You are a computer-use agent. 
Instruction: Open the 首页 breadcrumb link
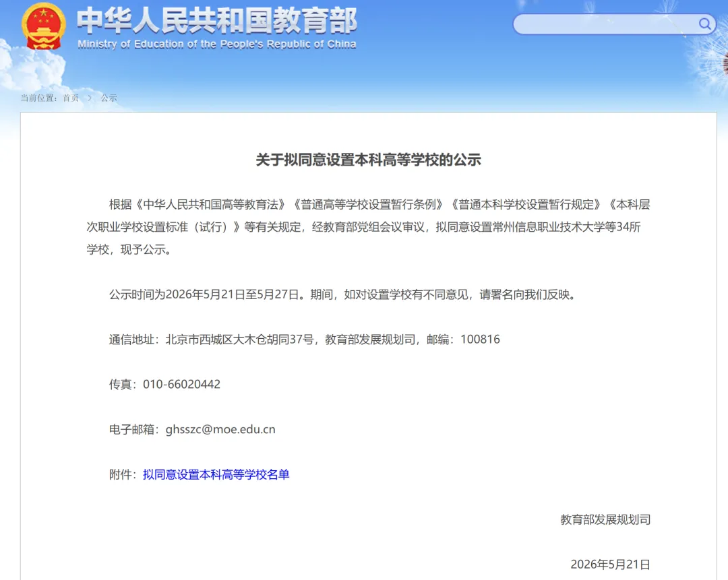[x=71, y=98]
